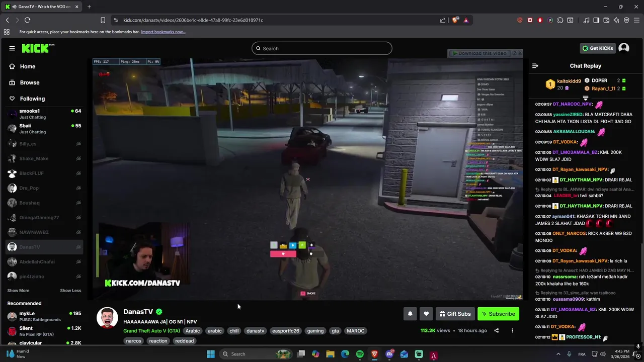Select the easportfc26 tag
644x362 pixels.
pos(285,331)
